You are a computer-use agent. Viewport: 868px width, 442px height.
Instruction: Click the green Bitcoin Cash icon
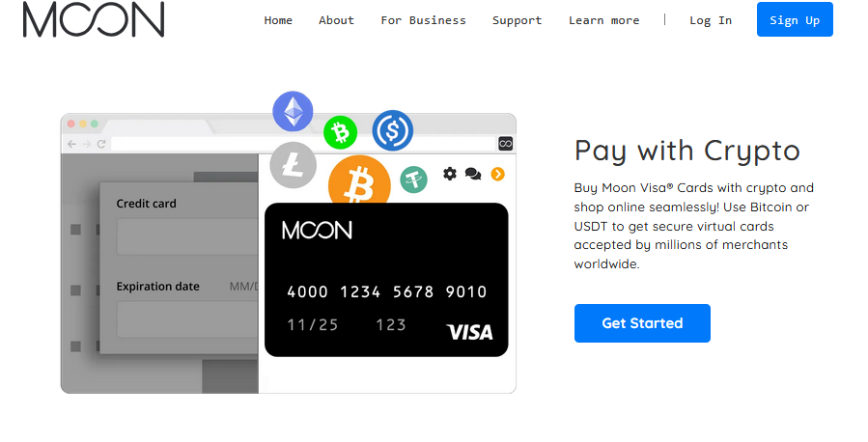tap(340, 132)
